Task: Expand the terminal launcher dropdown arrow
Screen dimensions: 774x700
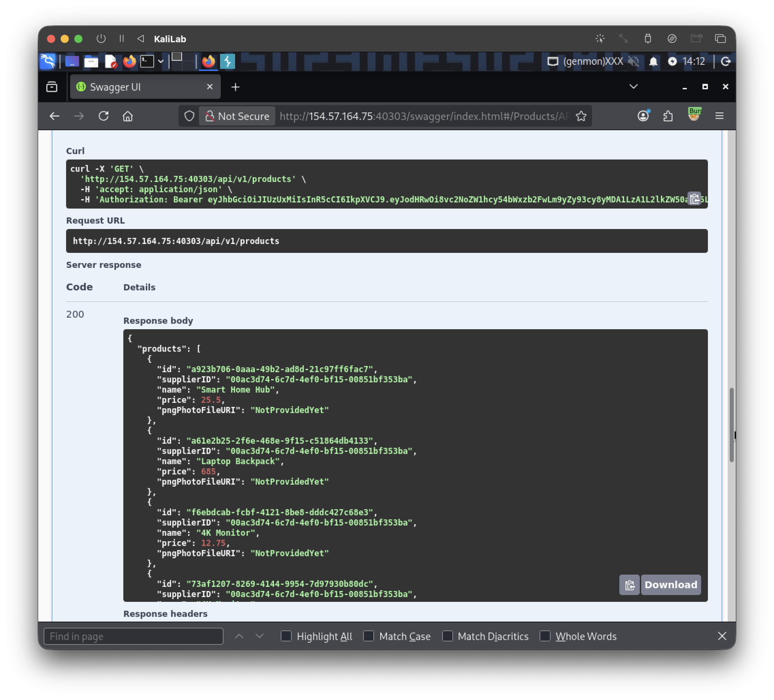Action: [161, 61]
